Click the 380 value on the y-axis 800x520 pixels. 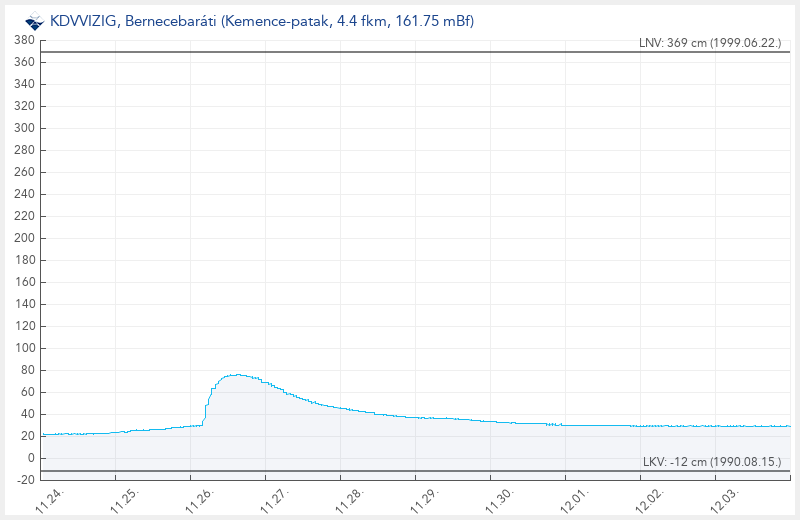click(x=25, y=40)
